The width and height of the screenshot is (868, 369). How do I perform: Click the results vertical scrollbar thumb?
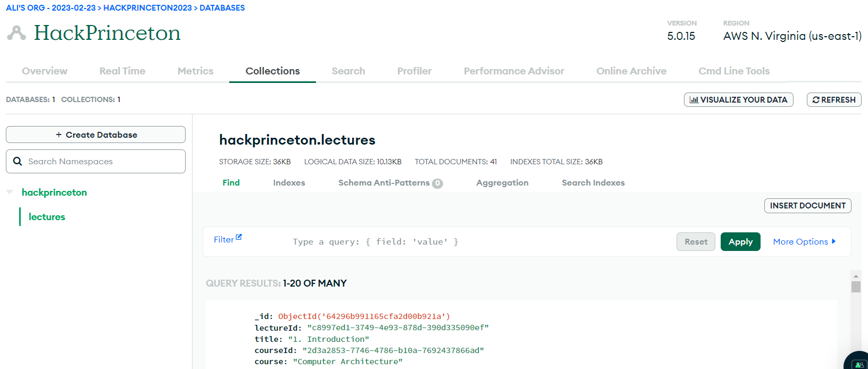coord(856,287)
